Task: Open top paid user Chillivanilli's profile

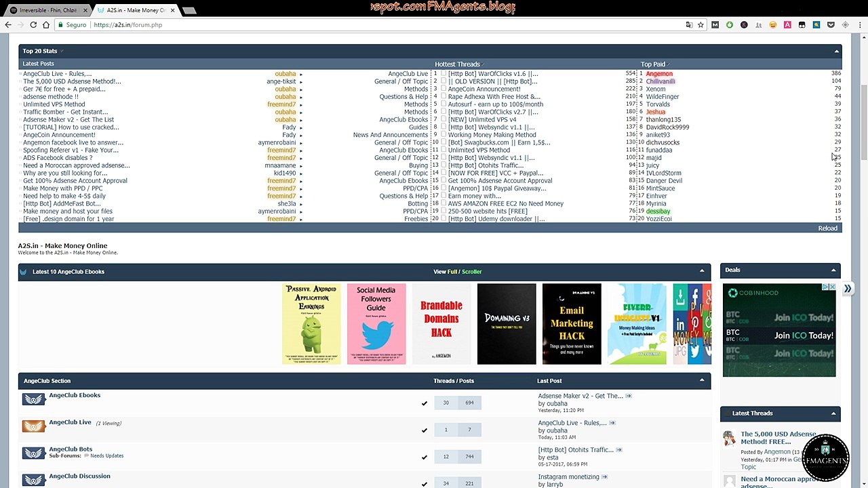Action: 660,81
